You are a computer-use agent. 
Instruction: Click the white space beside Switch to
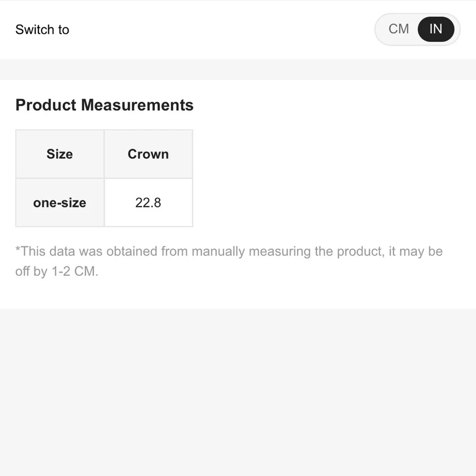point(222,30)
